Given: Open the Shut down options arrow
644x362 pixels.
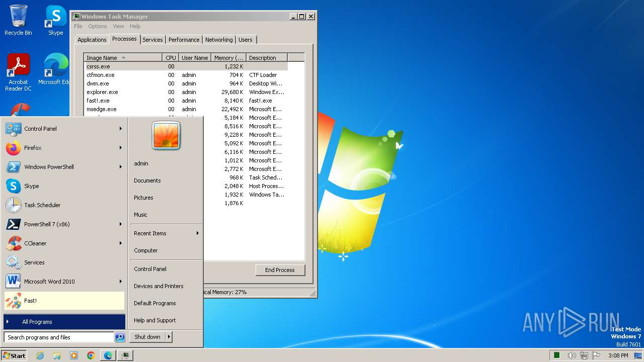Looking at the screenshot, I should pos(169,337).
